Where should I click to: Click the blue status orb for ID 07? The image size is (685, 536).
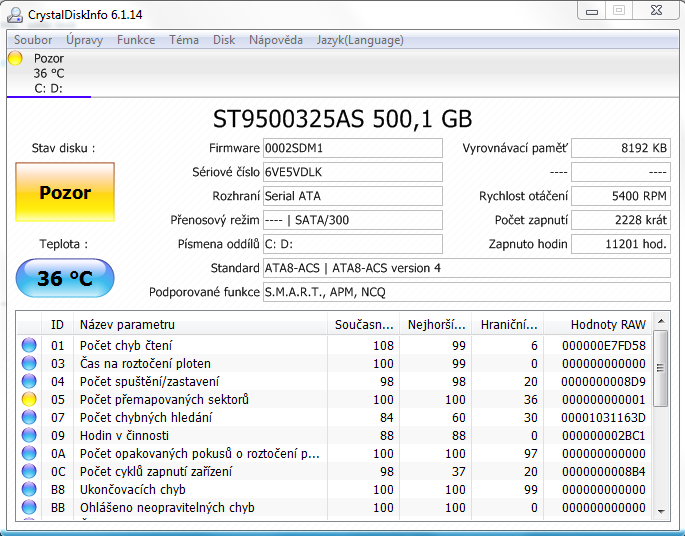click(29, 418)
